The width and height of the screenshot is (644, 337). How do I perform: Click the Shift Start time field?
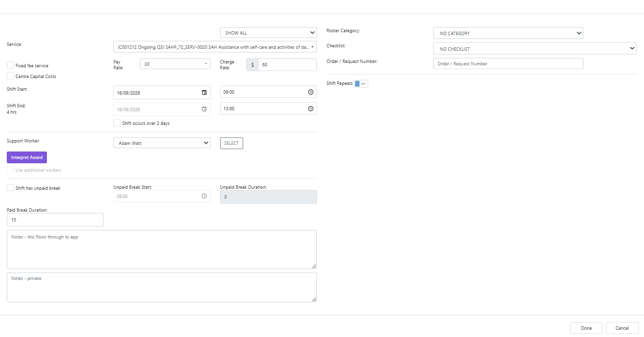[269, 92]
